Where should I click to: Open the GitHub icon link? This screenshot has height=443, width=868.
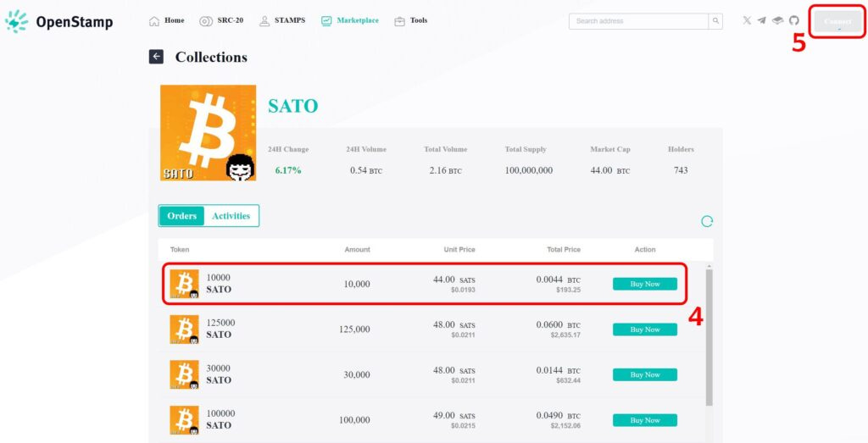pos(793,20)
